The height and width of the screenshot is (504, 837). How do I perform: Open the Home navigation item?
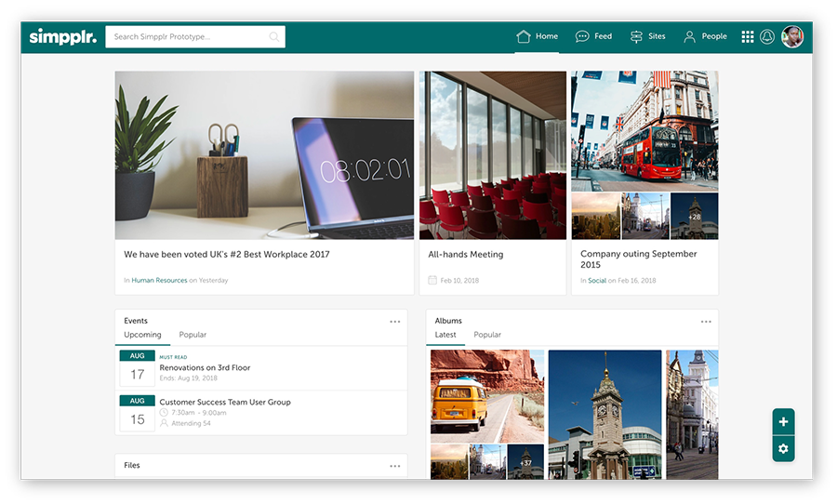537,36
